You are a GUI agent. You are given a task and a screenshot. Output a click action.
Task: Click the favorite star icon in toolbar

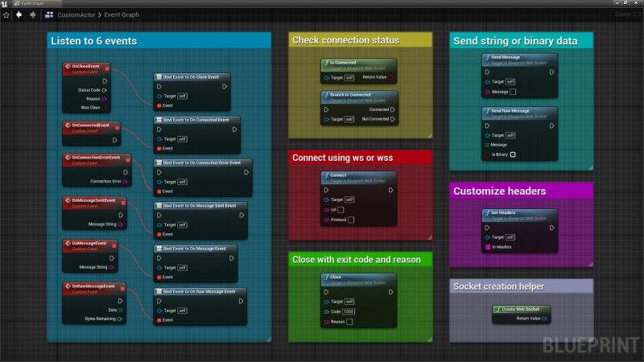pos(6,15)
